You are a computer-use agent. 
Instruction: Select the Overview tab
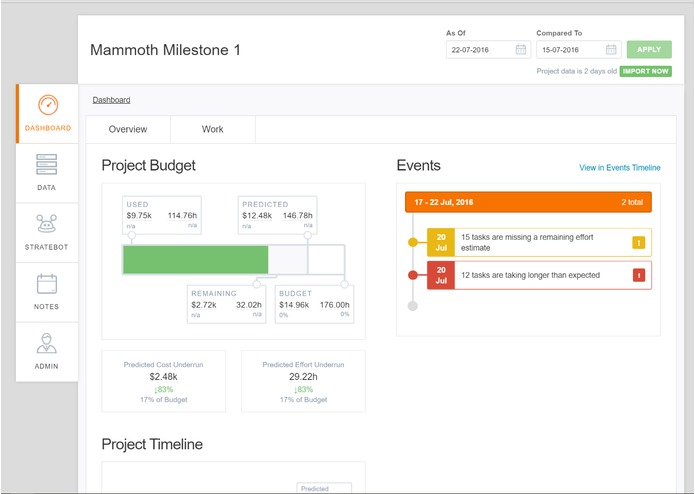(x=128, y=129)
